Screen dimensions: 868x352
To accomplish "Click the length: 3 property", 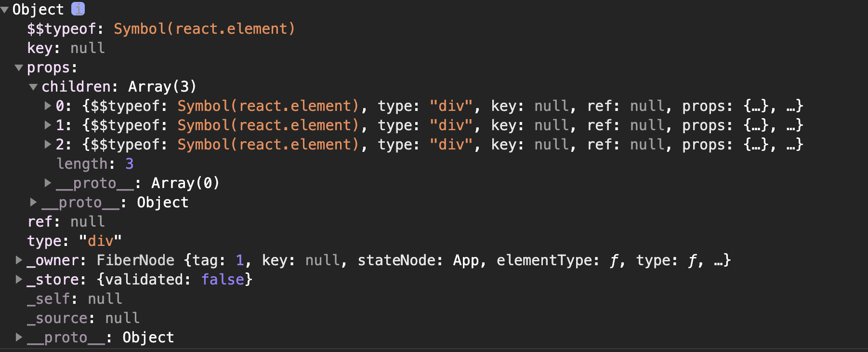I will [95, 164].
